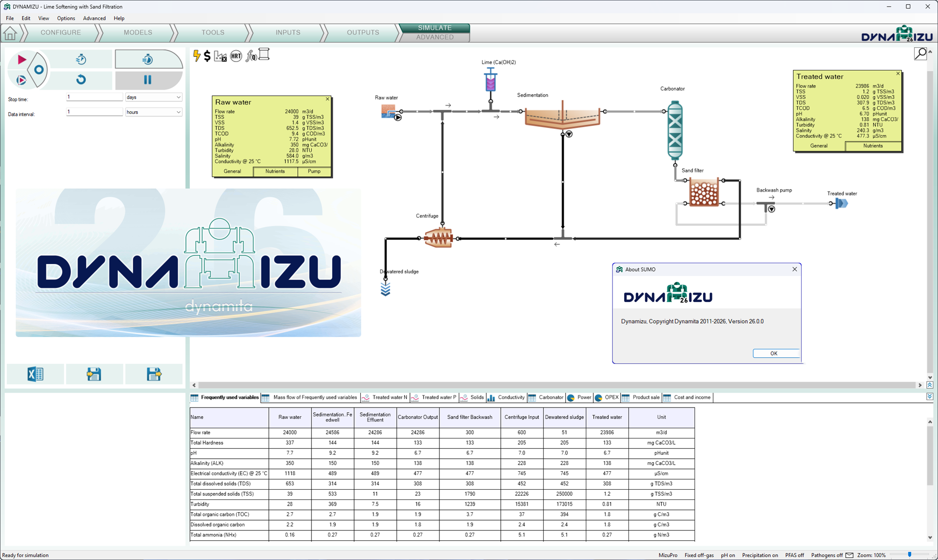Click the stopwatch fast-run icon button
Image resolution: width=938 pixels, height=560 pixels.
[x=148, y=59]
